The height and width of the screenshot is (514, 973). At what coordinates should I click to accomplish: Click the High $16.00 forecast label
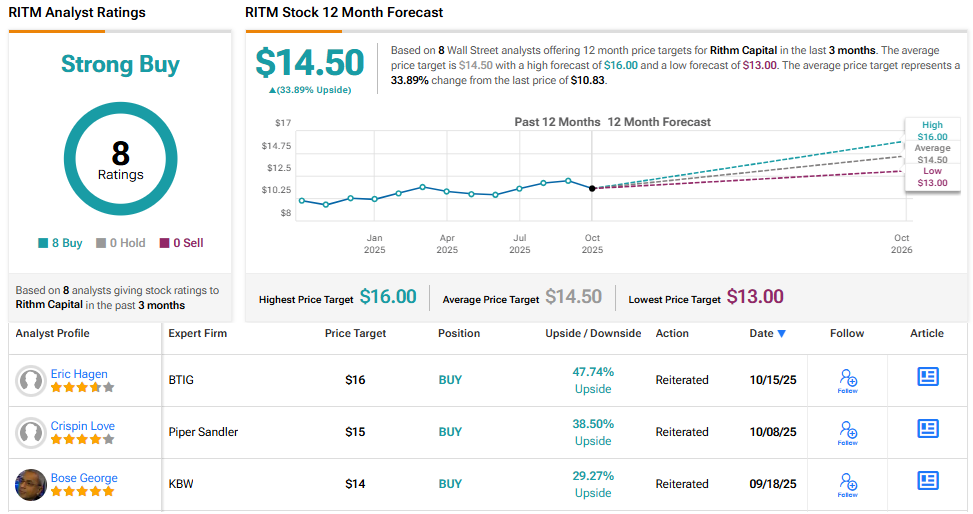point(931,130)
